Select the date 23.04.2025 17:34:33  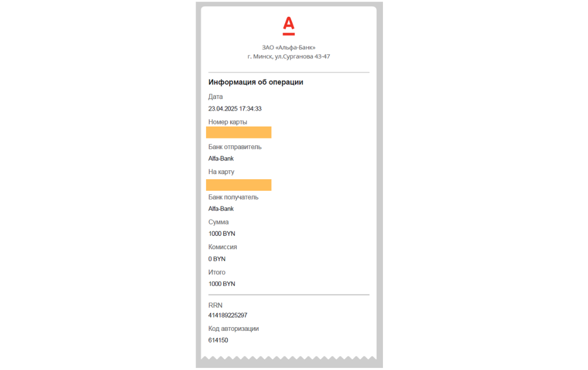(x=235, y=109)
